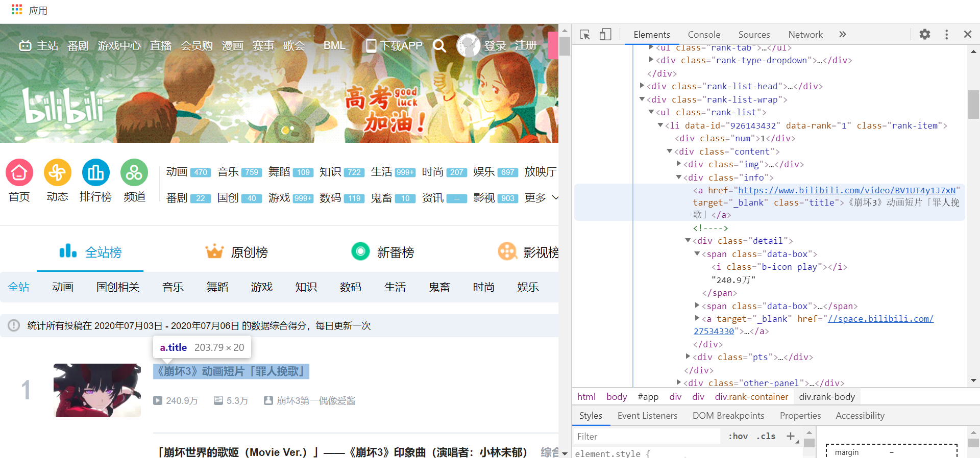Screen dimensions: 980x458
Task: Expand the rank-list-head div node
Action: pyautogui.click(x=642, y=86)
